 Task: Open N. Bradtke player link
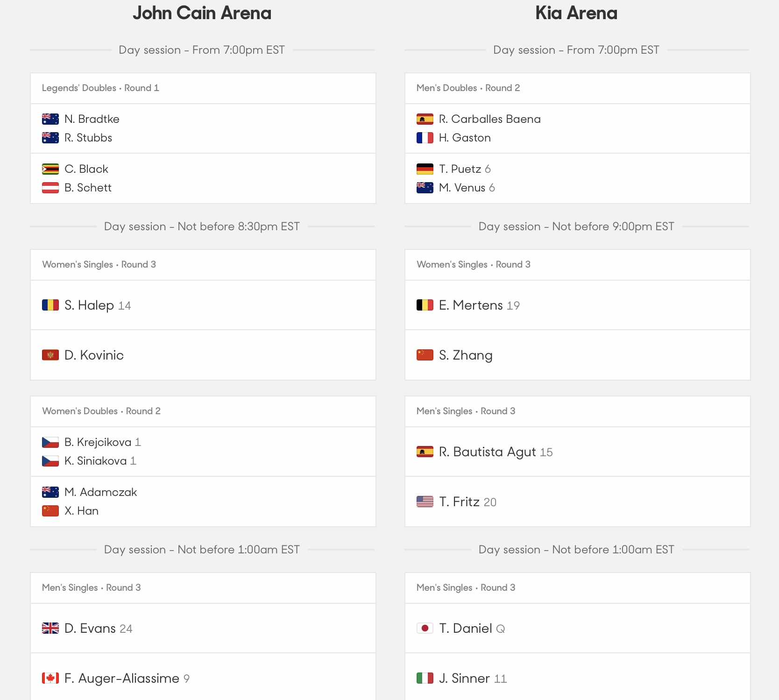92,119
